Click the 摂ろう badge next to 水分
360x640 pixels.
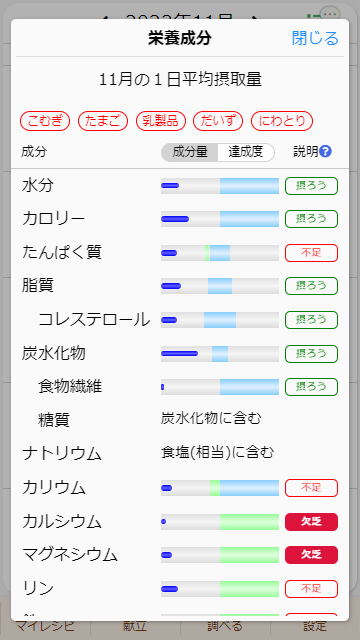point(311,186)
